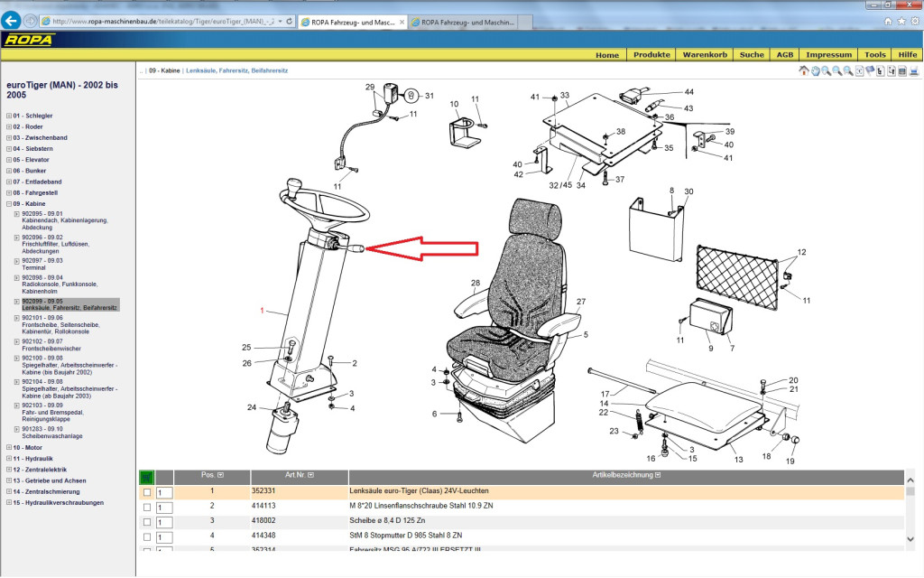The width and height of the screenshot is (924, 578).
Task: Expand the 01 - Schlegler tree node
Action: [x=9, y=116]
